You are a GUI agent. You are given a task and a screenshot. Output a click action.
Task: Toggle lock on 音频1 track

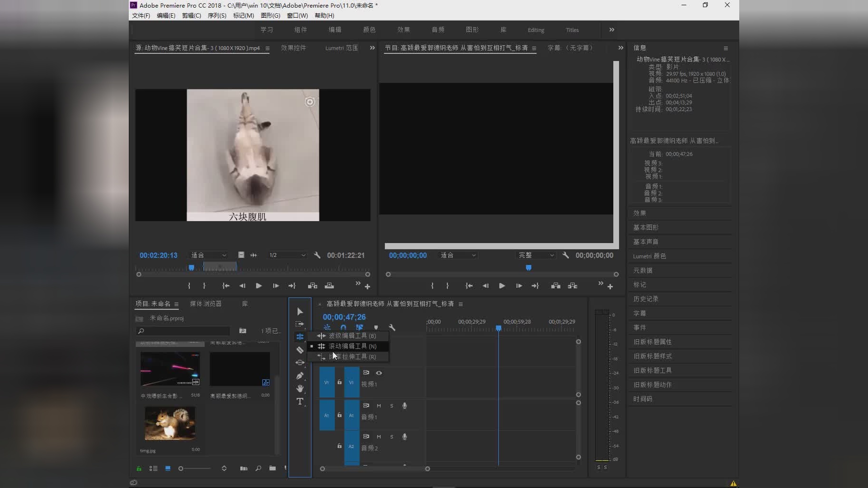tap(340, 415)
